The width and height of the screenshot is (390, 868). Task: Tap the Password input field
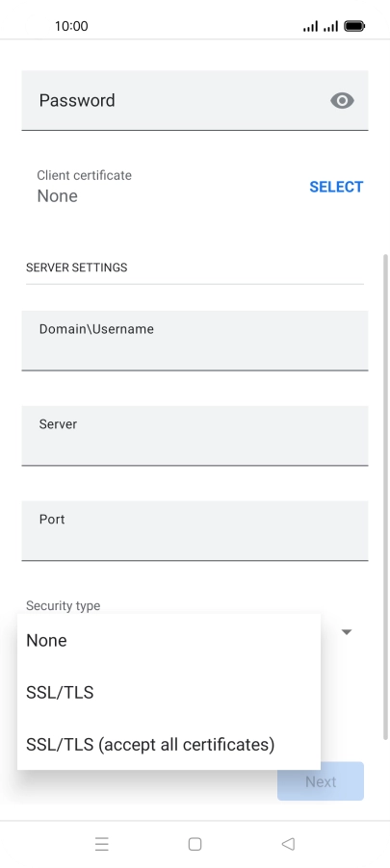pos(195,100)
